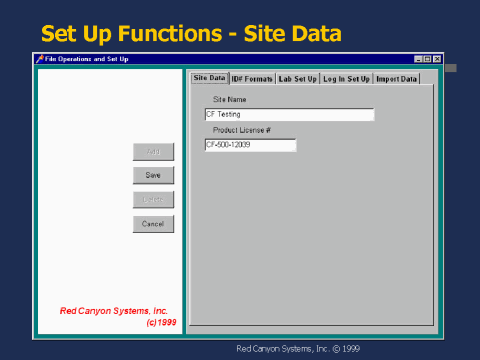
Task: Click the (c)1999 copyright text
Action: point(161,322)
